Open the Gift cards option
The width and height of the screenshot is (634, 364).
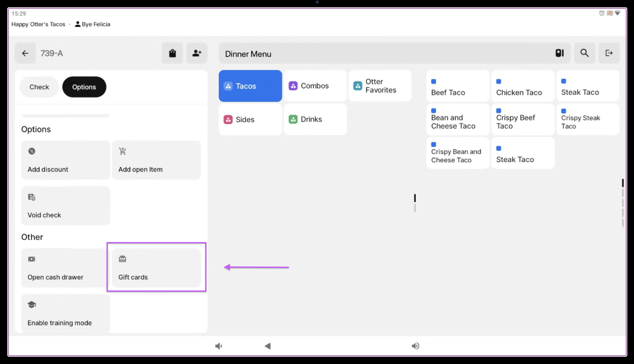(156, 268)
